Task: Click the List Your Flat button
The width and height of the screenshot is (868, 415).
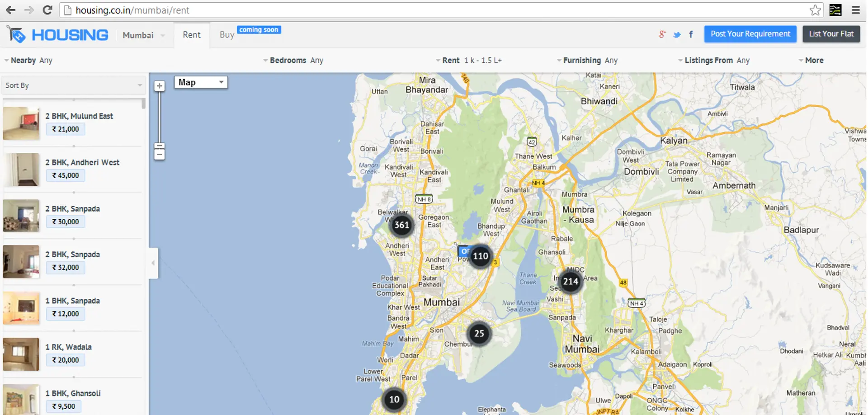Action: [x=831, y=34]
